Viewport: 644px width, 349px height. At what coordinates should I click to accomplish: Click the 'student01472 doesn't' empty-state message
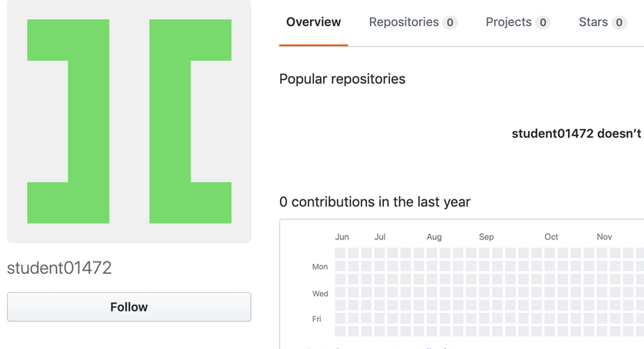point(576,133)
